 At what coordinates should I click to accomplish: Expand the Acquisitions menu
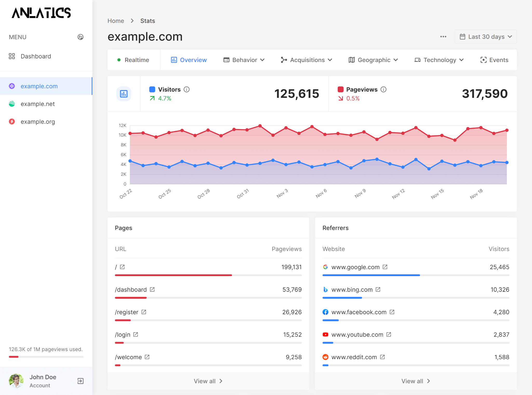click(307, 60)
